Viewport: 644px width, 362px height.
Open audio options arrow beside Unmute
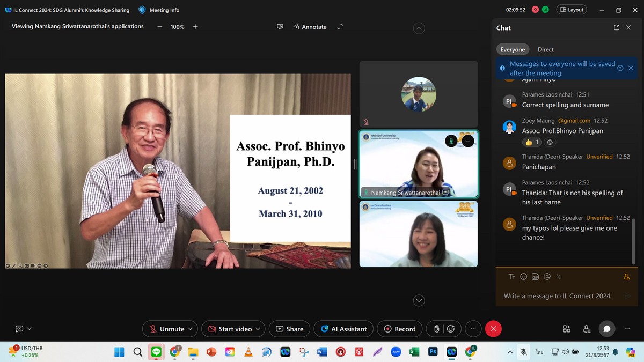pos(191,329)
